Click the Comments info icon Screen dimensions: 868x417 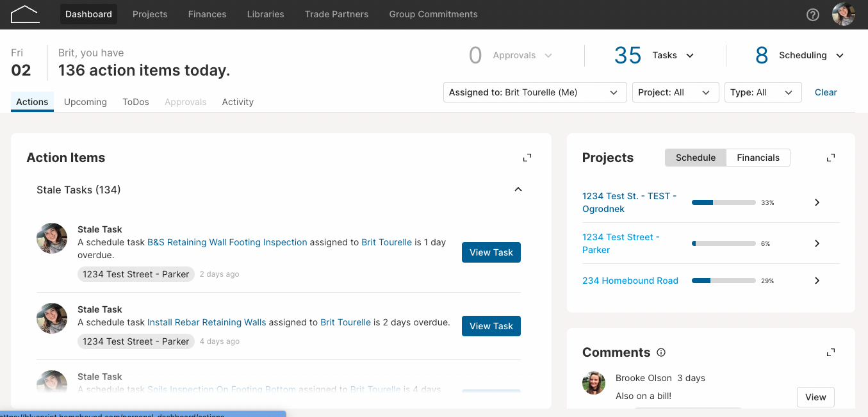(x=661, y=352)
